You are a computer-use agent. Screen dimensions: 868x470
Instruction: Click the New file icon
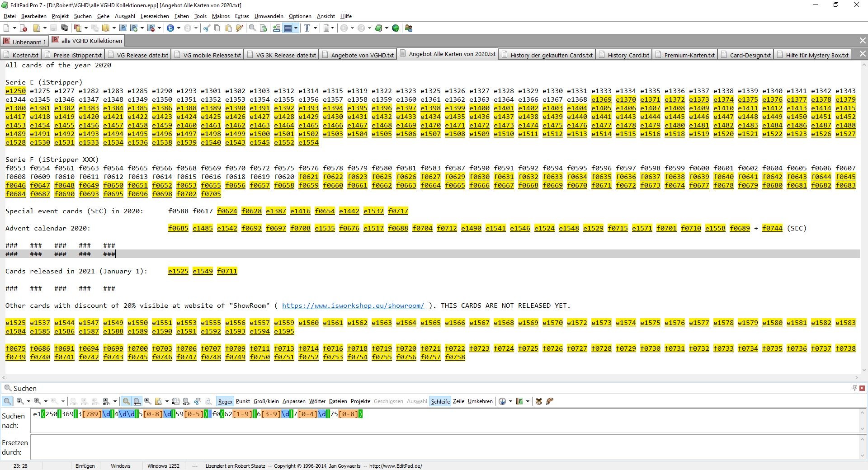click(6, 28)
